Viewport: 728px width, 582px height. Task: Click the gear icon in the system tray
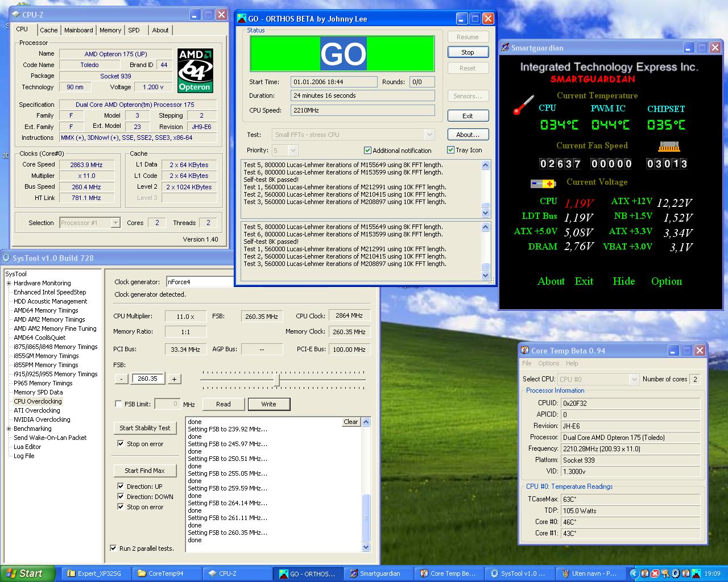675,573
